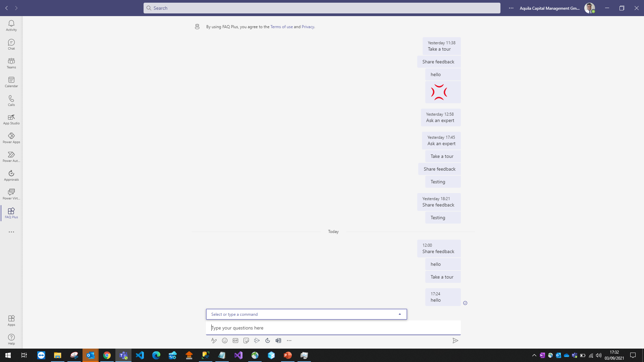The height and width of the screenshot is (362, 644).
Task: Open Power Apps from the sidebar
Action: (11, 138)
